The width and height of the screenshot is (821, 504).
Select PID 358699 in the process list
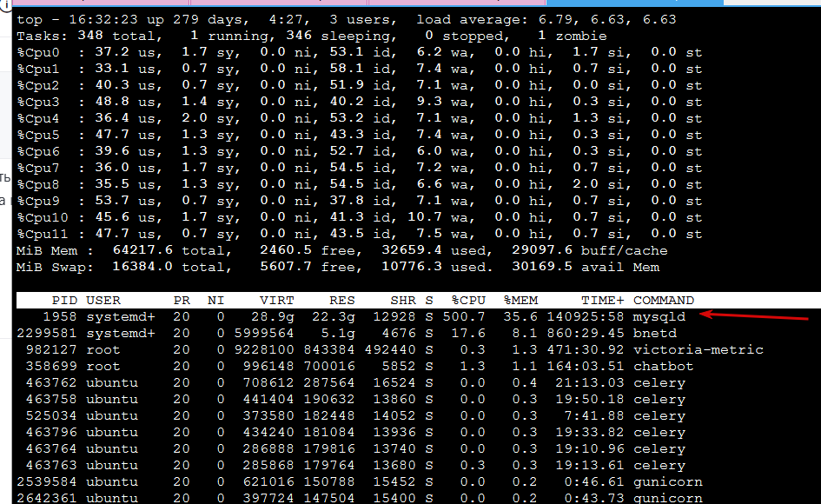(x=51, y=366)
